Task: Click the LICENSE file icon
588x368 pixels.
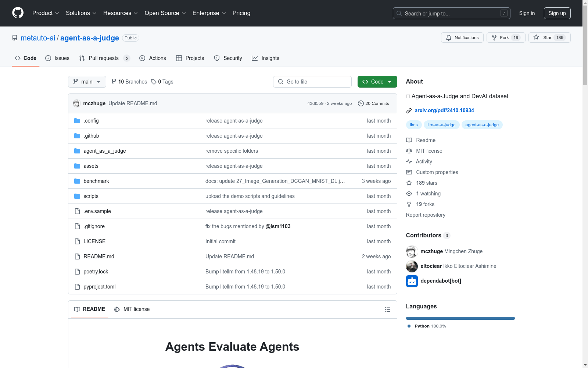Action: [x=77, y=241]
